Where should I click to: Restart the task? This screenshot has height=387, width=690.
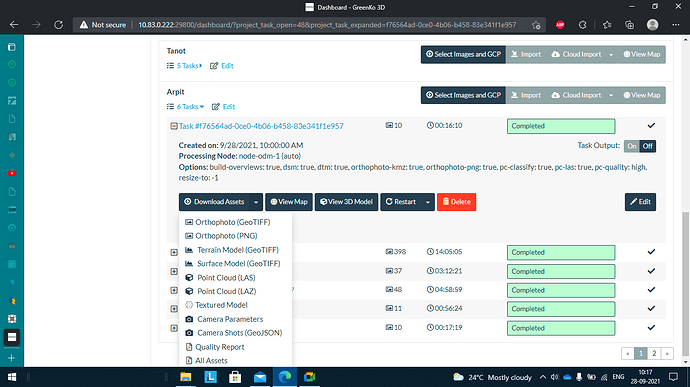(x=400, y=202)
